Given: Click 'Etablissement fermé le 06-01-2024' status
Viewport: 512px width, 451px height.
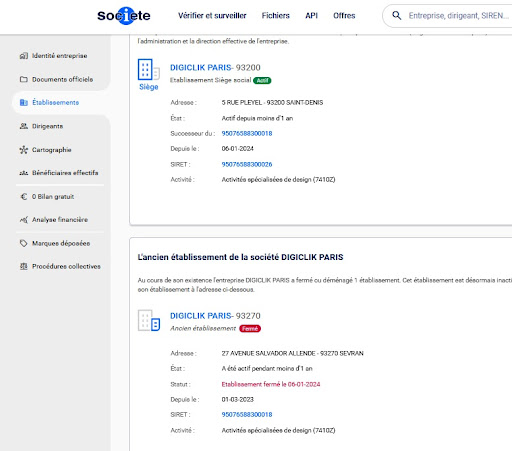Looking at the screenshot, I should [271, 384].
